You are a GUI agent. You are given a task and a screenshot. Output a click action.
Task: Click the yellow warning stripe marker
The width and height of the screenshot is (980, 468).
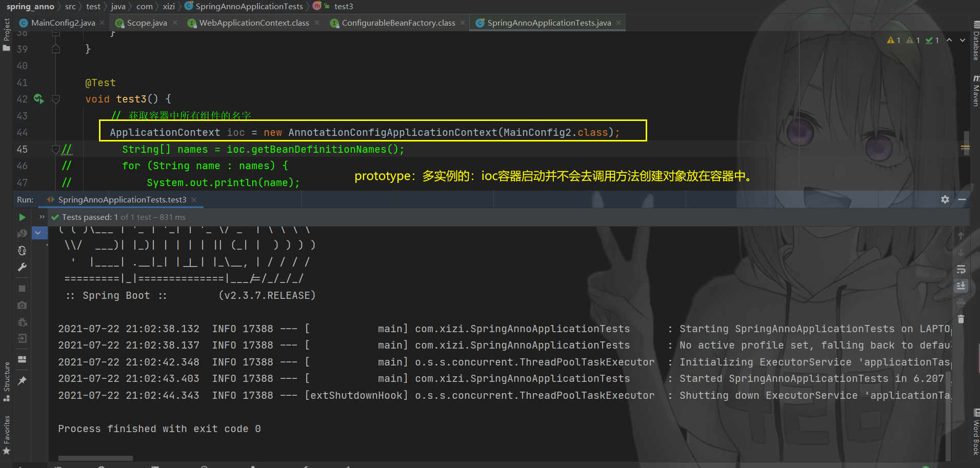click(x=965, y=148)
